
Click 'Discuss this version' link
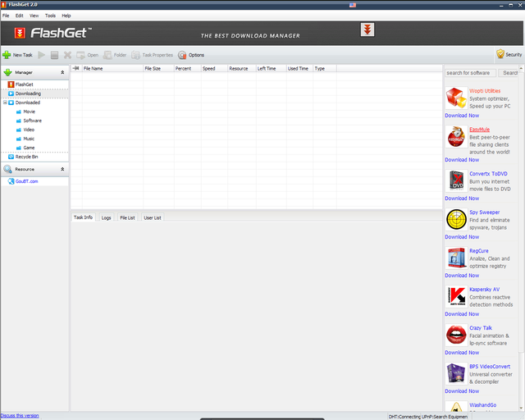tap(20, 416)
